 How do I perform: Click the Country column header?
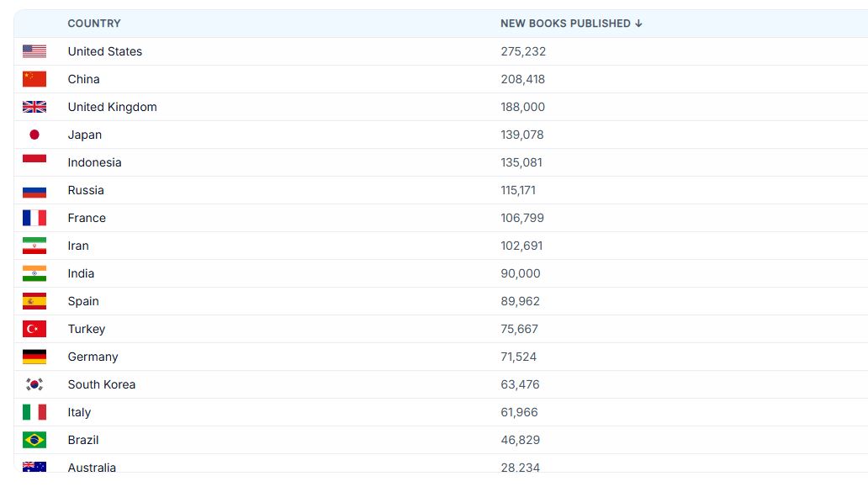tap(94, 24)
